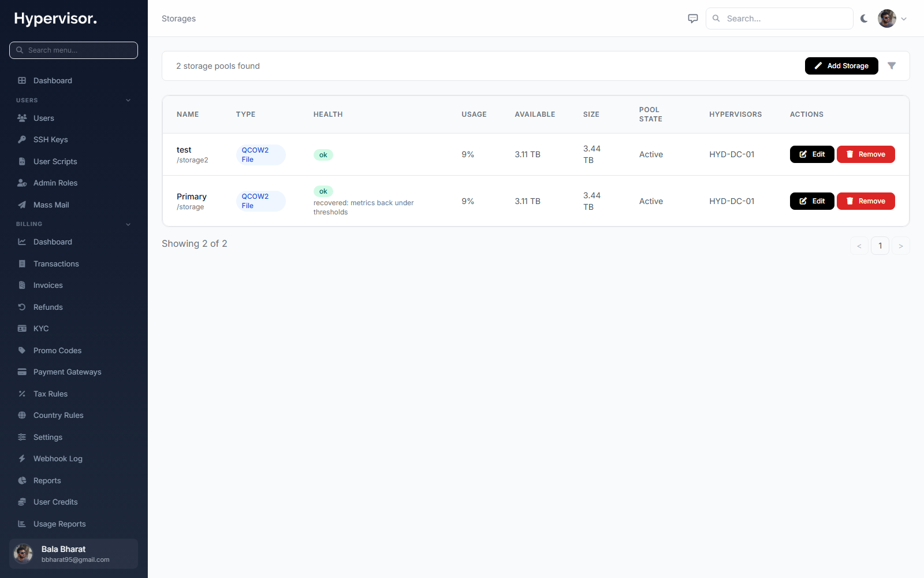The width and height of the screenshot is (924, 578).
Task: Open main Dashboard grid icon
Action: [x=22, y=80]
